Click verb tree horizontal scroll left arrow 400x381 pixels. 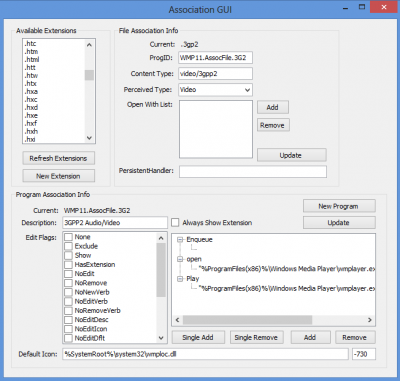(178, 320)
